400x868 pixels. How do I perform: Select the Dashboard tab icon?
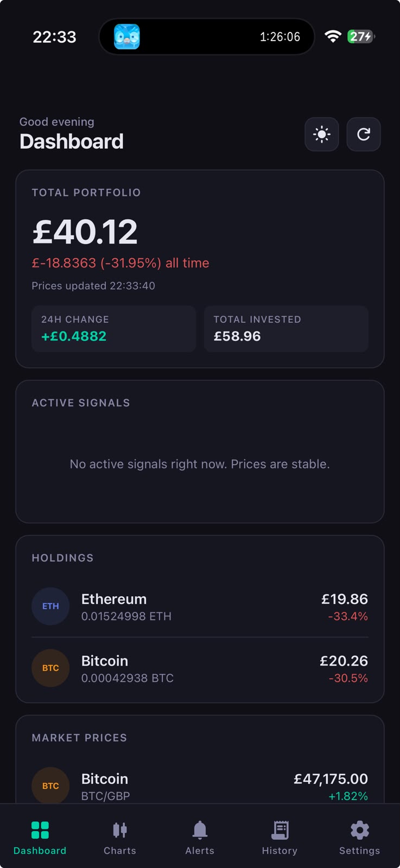(x=40, y=830)
